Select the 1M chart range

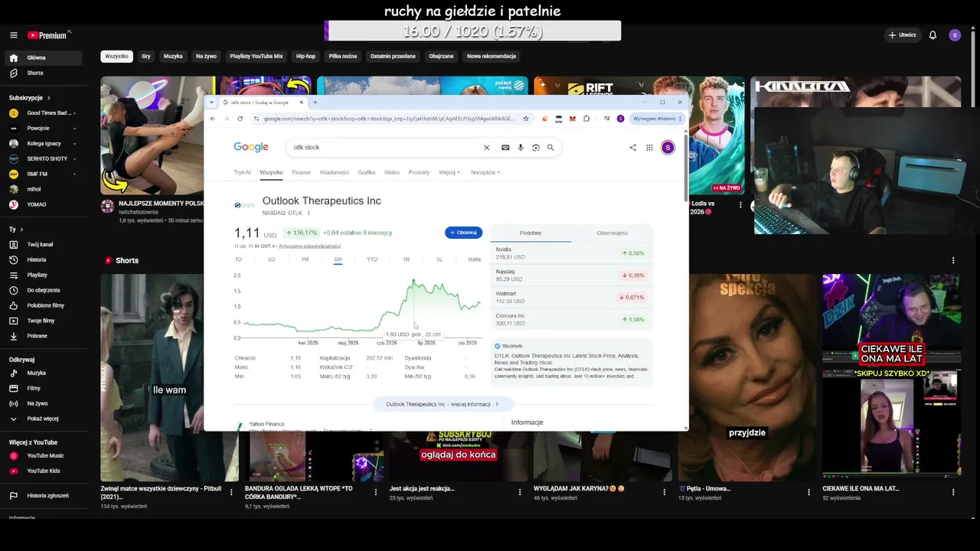pos(305,259)
